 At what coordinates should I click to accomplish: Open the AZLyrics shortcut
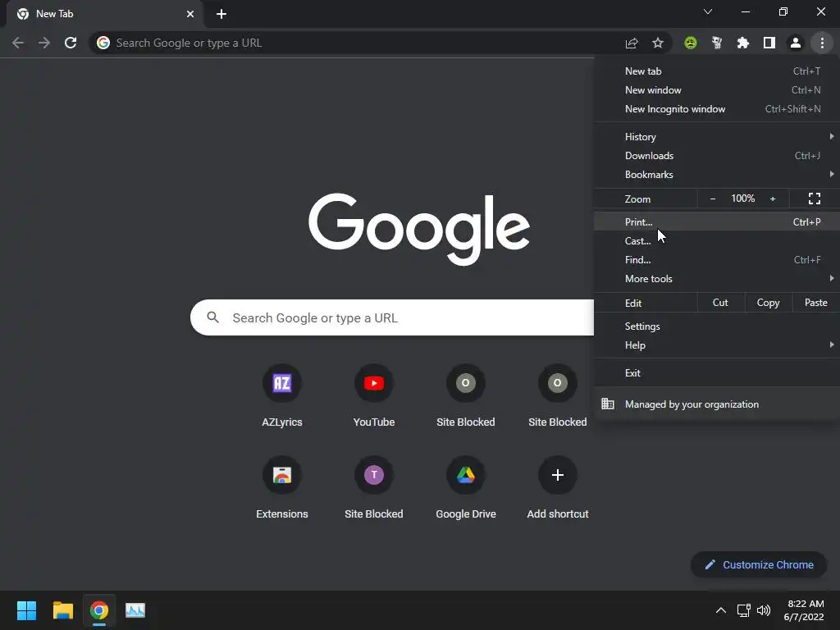click(282, 395)
